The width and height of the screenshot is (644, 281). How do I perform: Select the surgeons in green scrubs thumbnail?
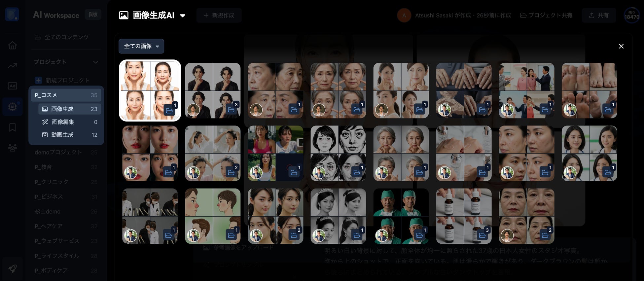coord(401,216)
